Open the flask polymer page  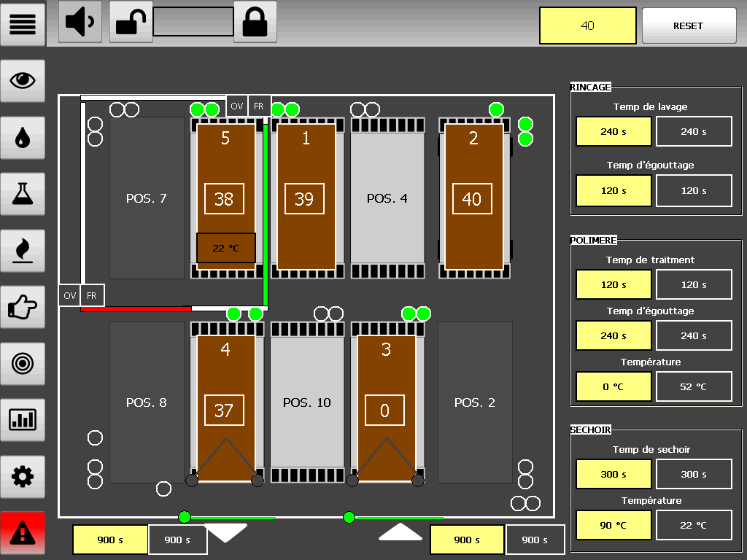[23, 193]
